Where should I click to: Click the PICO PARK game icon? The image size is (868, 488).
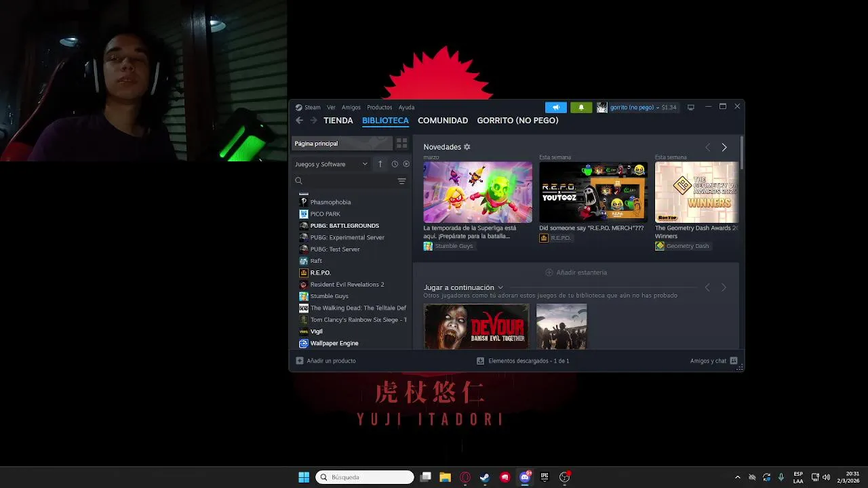click(x=304, y=213)
